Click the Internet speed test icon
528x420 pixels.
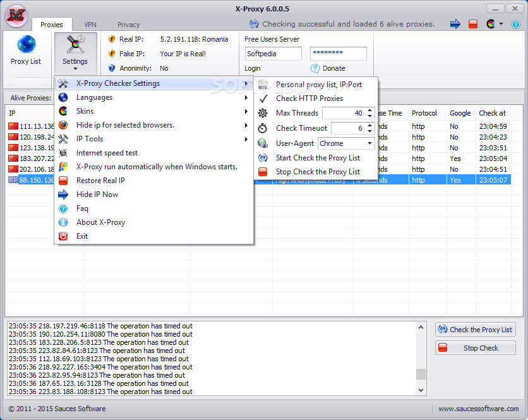tap(63, 153)
